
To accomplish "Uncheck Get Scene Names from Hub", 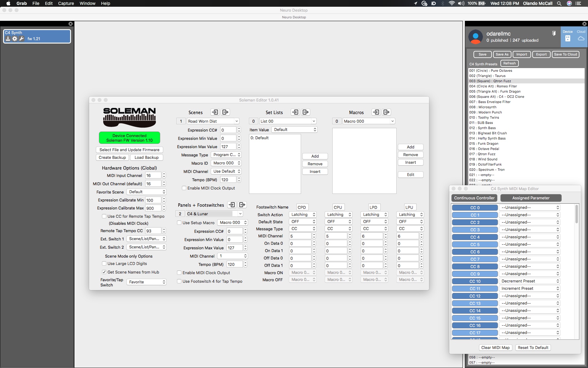I will (x=104, y=272).
